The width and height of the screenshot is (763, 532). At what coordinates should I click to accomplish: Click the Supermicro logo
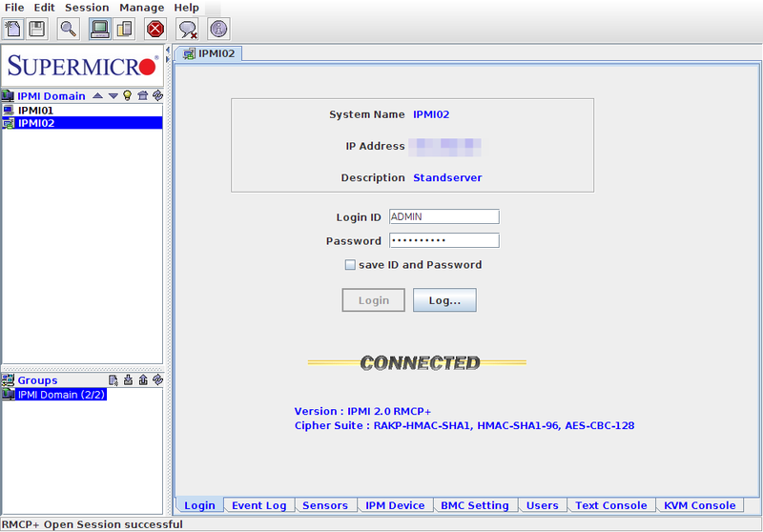pos(83,66)
